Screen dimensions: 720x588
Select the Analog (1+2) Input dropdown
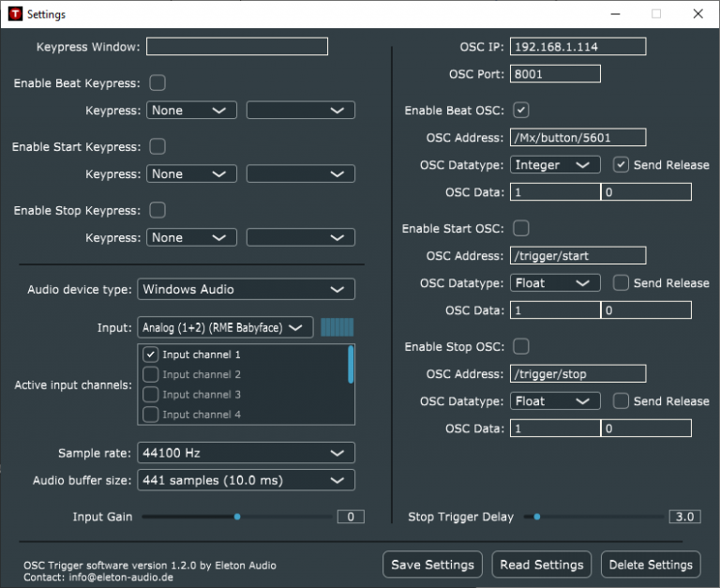(x=224, y=327)
